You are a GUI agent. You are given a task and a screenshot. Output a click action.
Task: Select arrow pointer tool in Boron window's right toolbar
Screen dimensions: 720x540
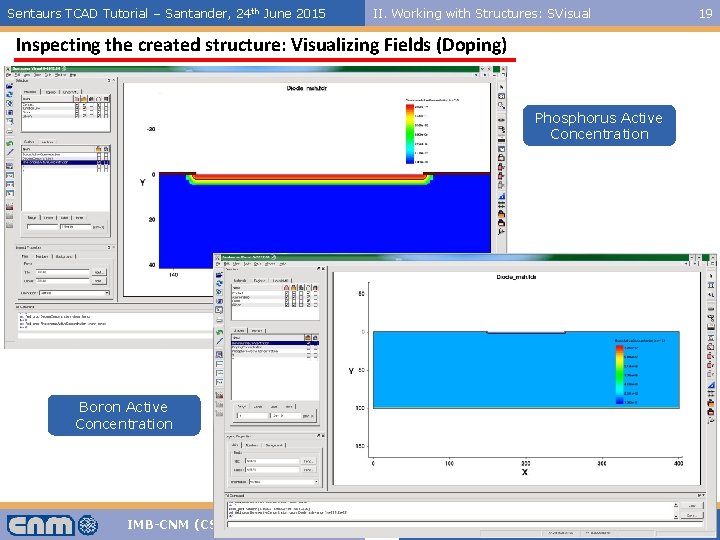point(711,276)
